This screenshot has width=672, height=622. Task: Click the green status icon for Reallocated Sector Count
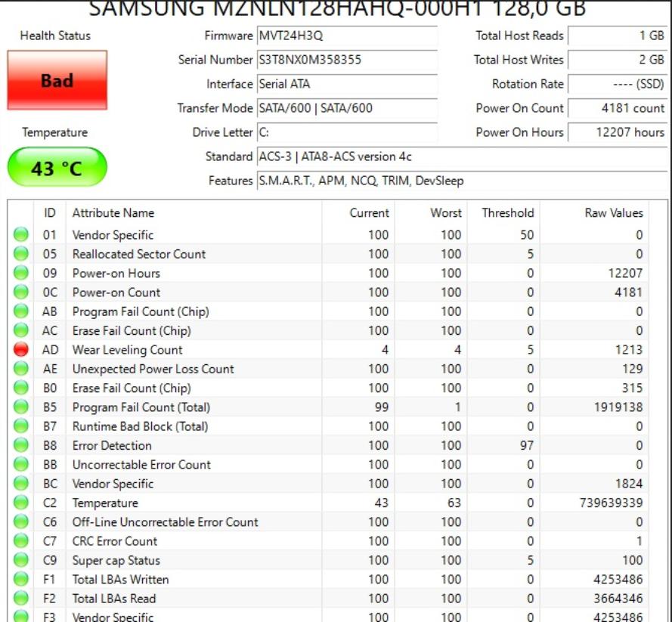tap(21, 254)
